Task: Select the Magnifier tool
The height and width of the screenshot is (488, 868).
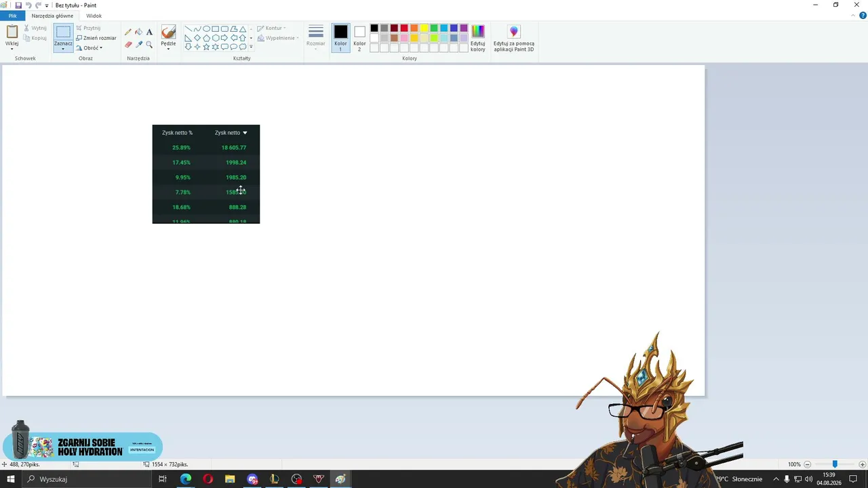Action: click(x=149, y=45)
